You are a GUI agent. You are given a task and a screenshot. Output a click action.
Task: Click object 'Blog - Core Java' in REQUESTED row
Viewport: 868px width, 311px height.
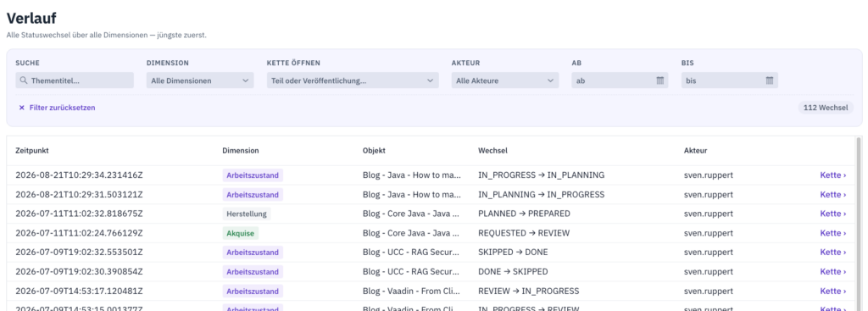pyautogui.click(x=411, y=233)
